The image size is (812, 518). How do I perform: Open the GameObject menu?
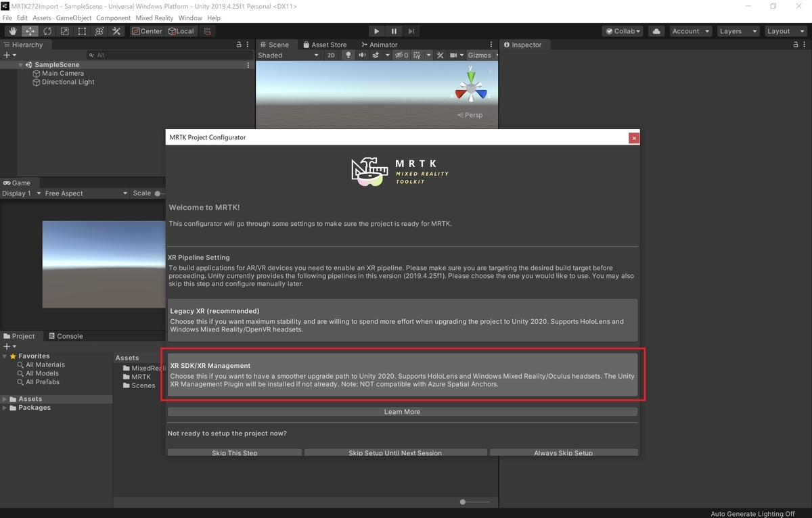pos(73,18)
